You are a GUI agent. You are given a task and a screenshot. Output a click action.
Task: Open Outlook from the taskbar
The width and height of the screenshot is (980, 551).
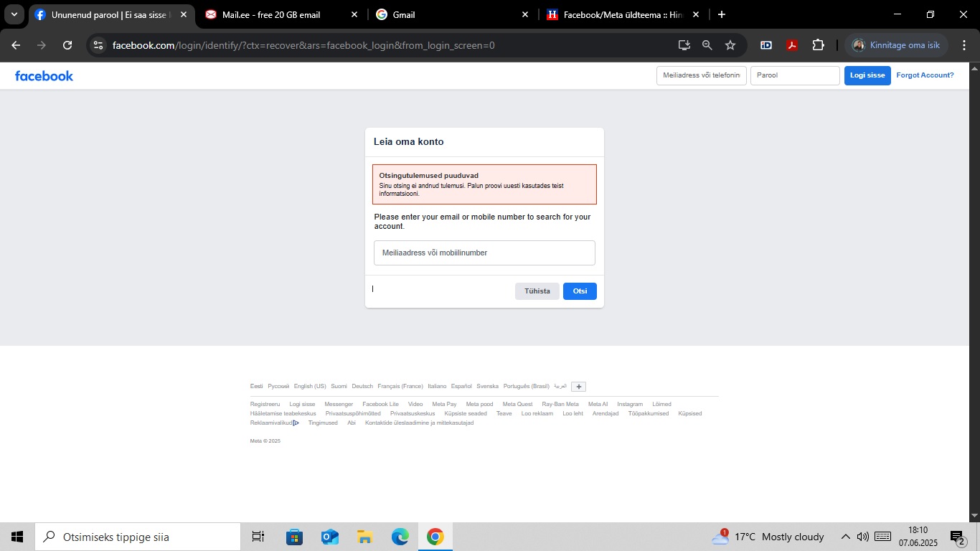tap(329, 537)
